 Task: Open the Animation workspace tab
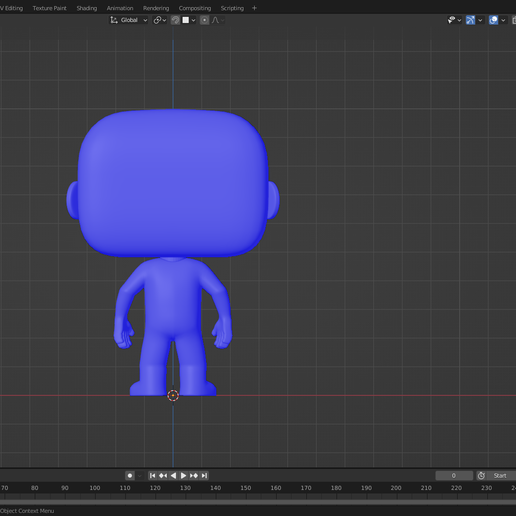click(120, 8)
